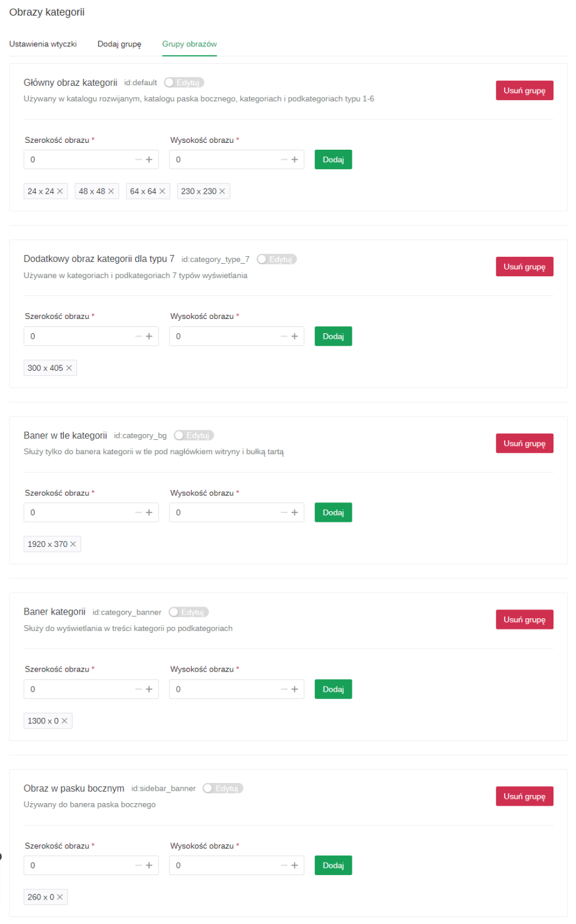Delete the 230 x 230 size tag
576x924 pixels.
222,191
